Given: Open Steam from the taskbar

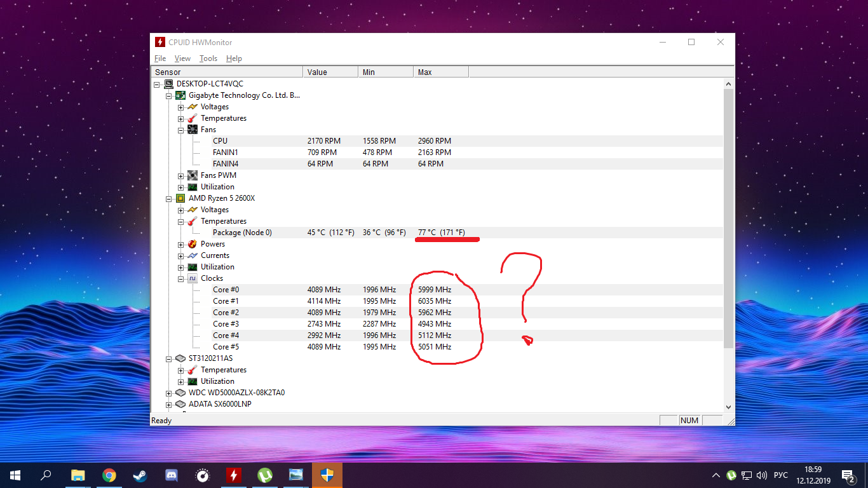Looking at the screenshot, I should tap(140, 475).
